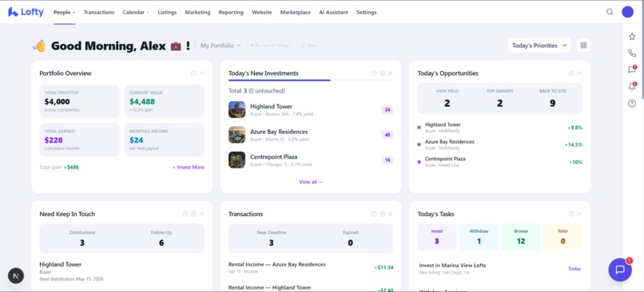This screenshot has width=644, height=292.
Task: Close the Need Keep In Touch card
Action: tap(201, 214)
